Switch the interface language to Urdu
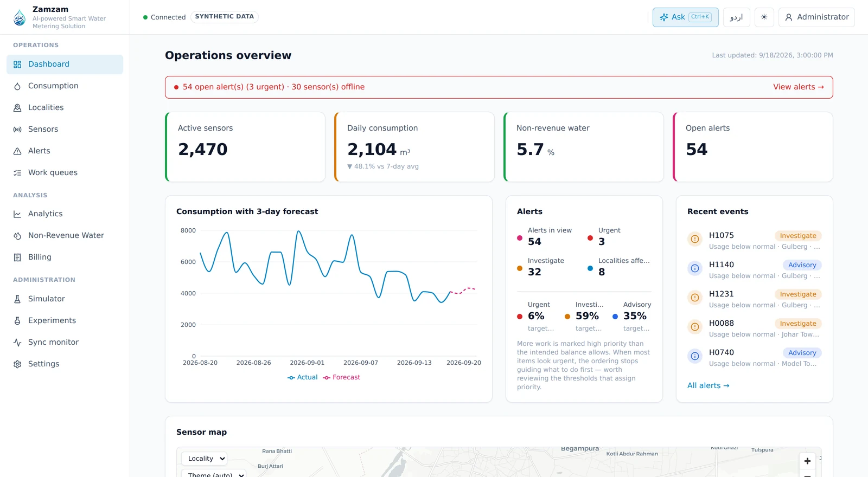This screenshot has height=477, width=868. point(736,17)
